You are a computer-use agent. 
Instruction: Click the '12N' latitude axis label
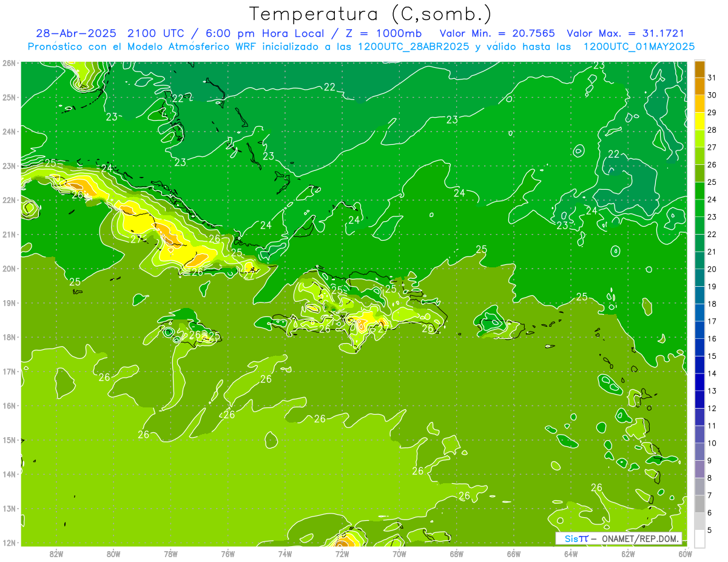tap(8, 543)
